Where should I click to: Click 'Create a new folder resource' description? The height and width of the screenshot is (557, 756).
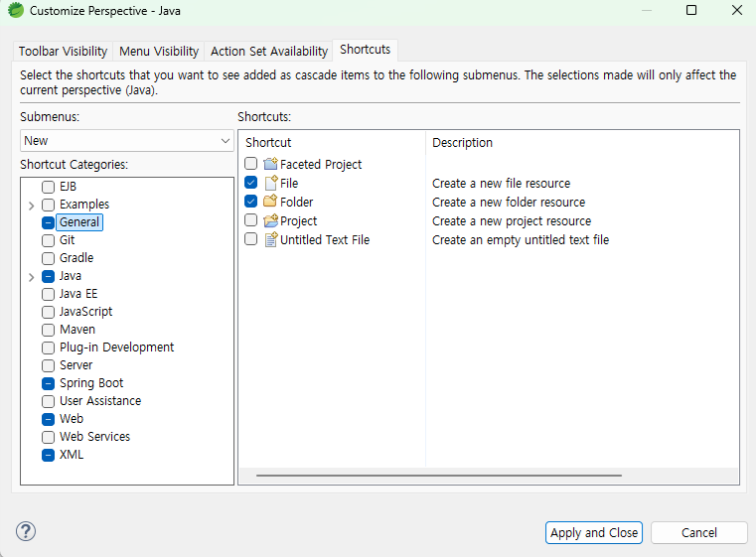click(509, 202)
